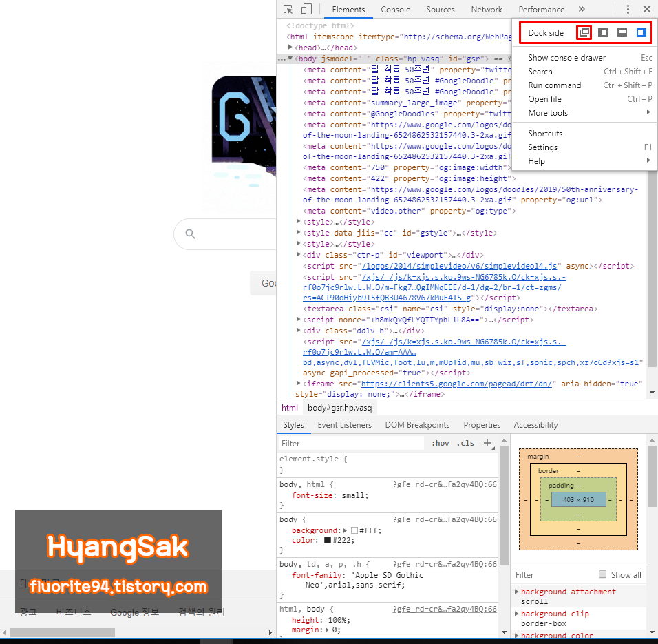Image resolution: width=658 pixels, height=644 pixels.
Task: Click the 403 × 910 box model content
Action: [x=578, y=499]
